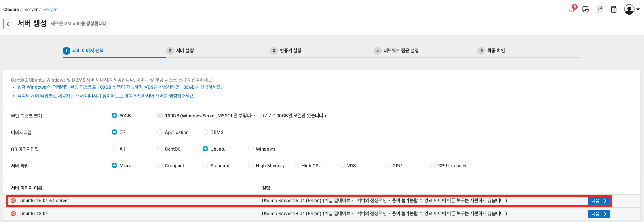Click the 부팅 디스크 크기 label

(x=27, y=116)
